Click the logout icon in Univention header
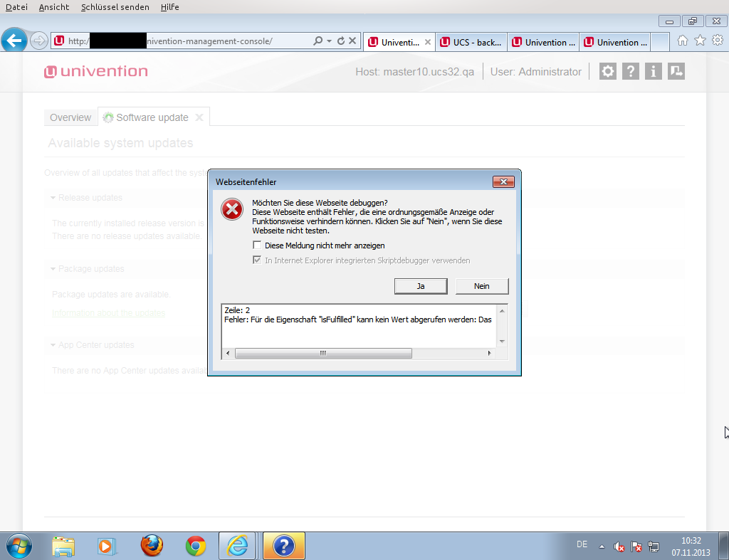This screenshot has width=729, height=560. point(676,71)
